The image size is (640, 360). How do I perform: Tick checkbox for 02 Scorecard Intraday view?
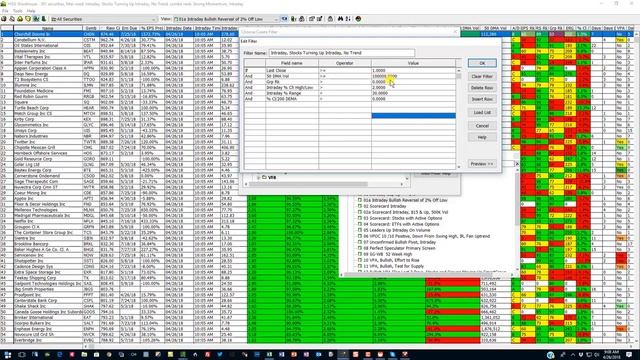point(360,206)
